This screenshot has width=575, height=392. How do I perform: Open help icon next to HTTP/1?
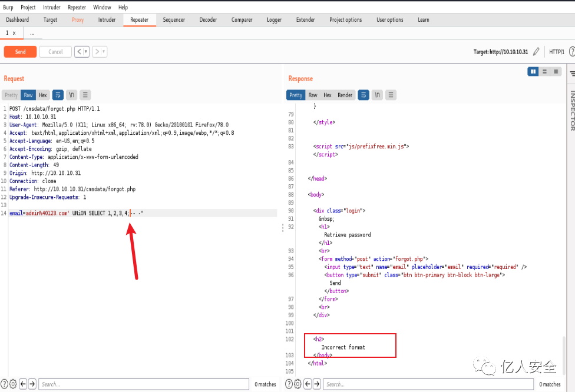click(x=572, y=52)
